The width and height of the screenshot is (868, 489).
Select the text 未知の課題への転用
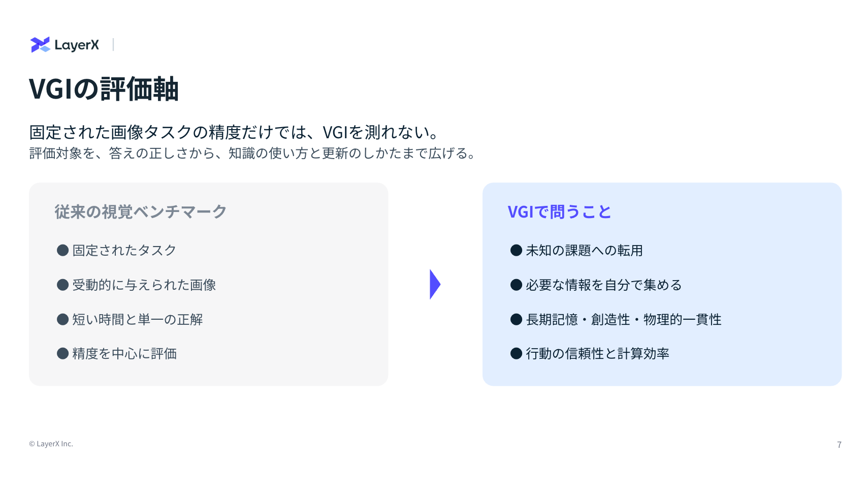(584, 250)
